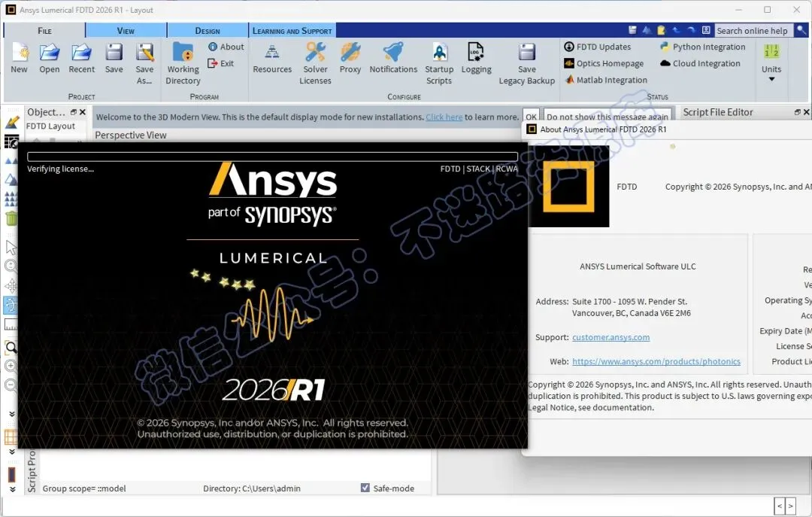The image size is (812, 517).
Task: Float the Objects Tree panel
Action: (x=73, y=112)
